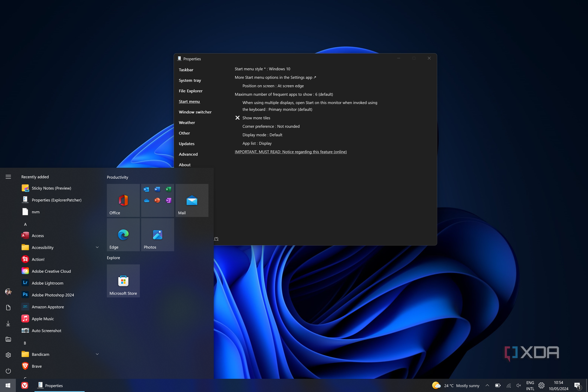Switch ENG INTL input language
Image resolution: width=588 pixels, height=392 pixels.
pyautogui.click(x=530, y=385)
